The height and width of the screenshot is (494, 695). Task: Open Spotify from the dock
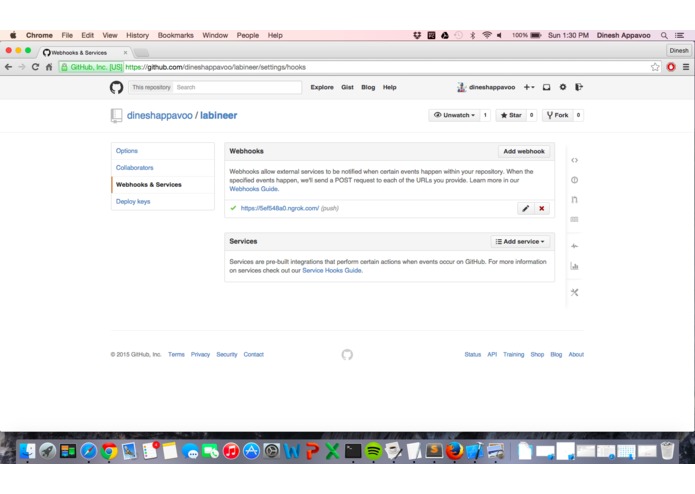point(373,451)
